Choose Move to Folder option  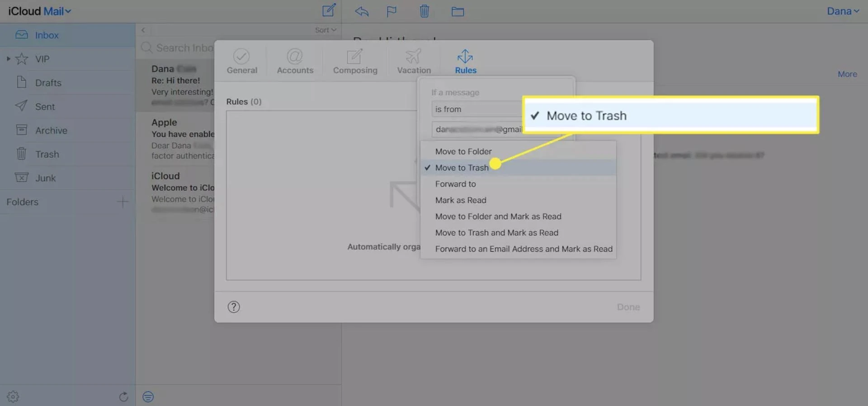point(518,151)
